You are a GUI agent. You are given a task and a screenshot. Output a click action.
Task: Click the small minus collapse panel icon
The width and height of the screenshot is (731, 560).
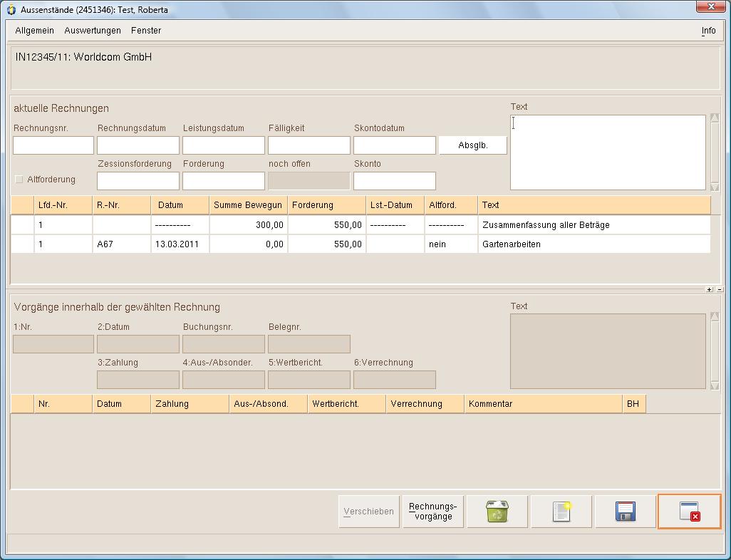click(x=720, y=289)
